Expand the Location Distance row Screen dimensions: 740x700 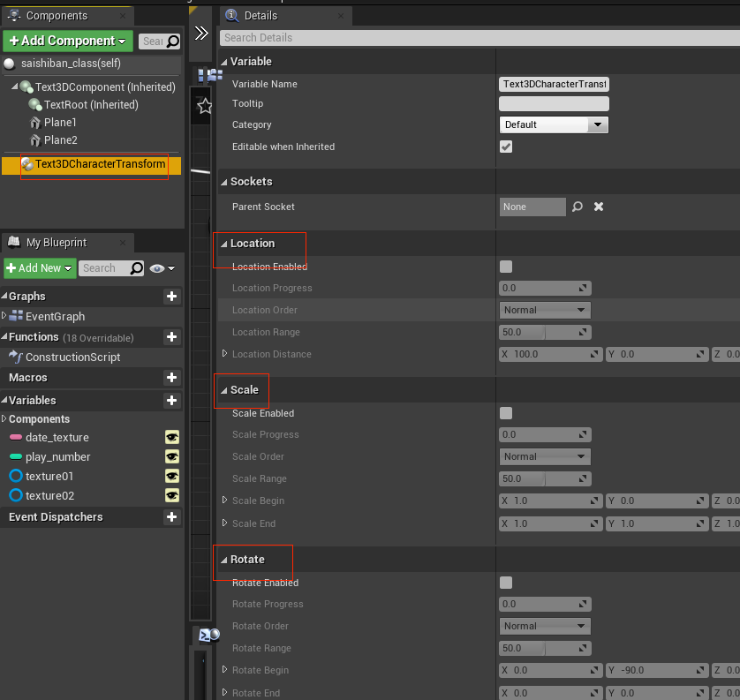(224, 354)
